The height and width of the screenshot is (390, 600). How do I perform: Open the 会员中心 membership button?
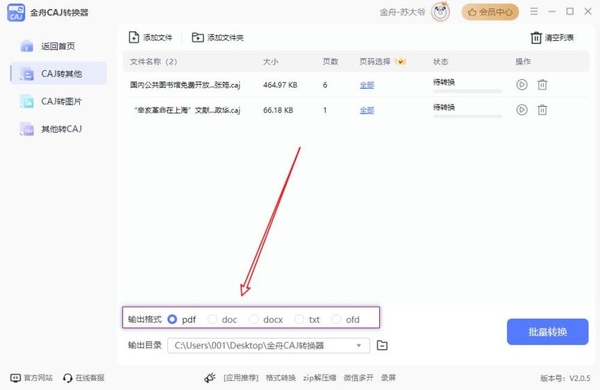click(x=490, y=12)
